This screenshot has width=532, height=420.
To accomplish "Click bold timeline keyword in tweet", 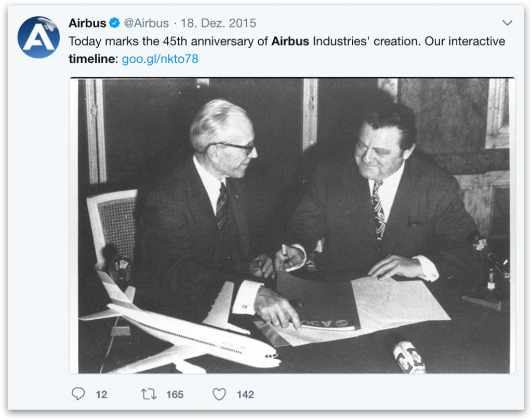I will pos(92,59).
